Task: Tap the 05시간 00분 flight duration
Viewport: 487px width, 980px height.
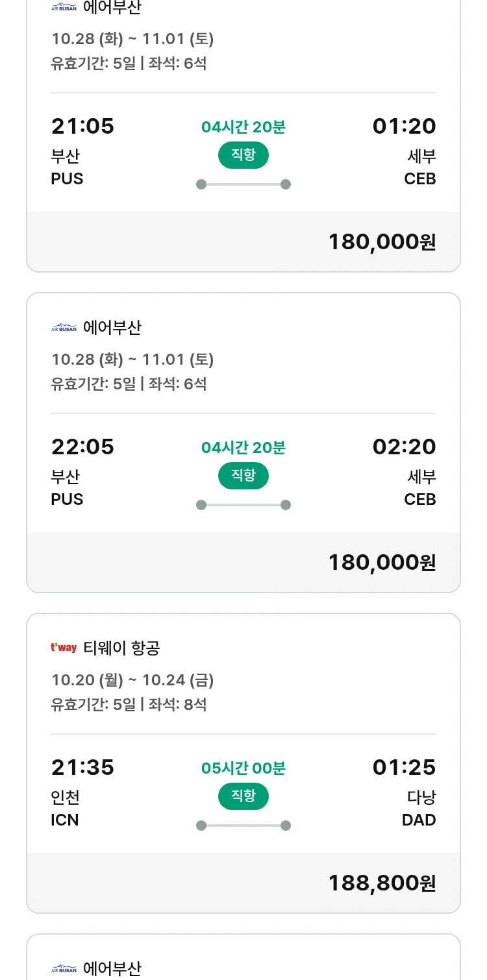Action: tap(243, 768)
